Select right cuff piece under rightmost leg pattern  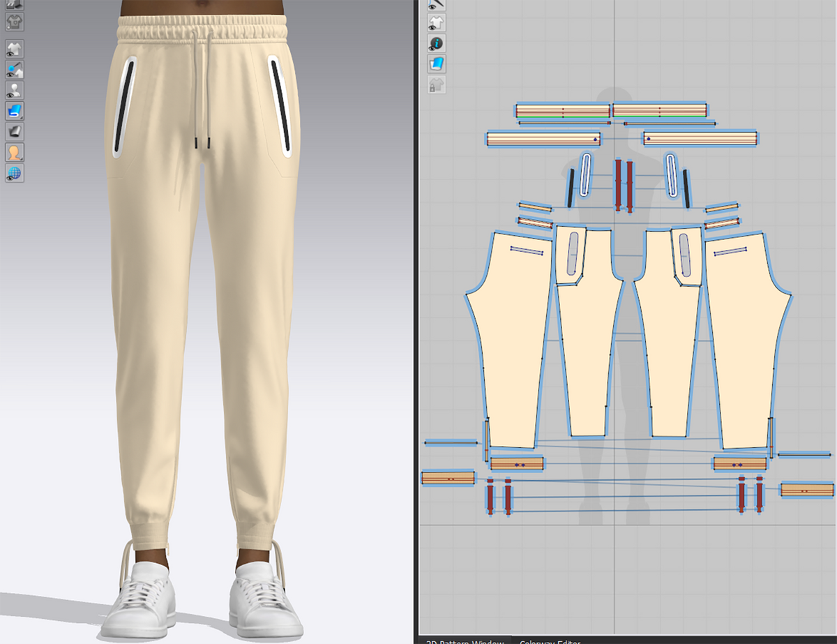coord(740,464)
